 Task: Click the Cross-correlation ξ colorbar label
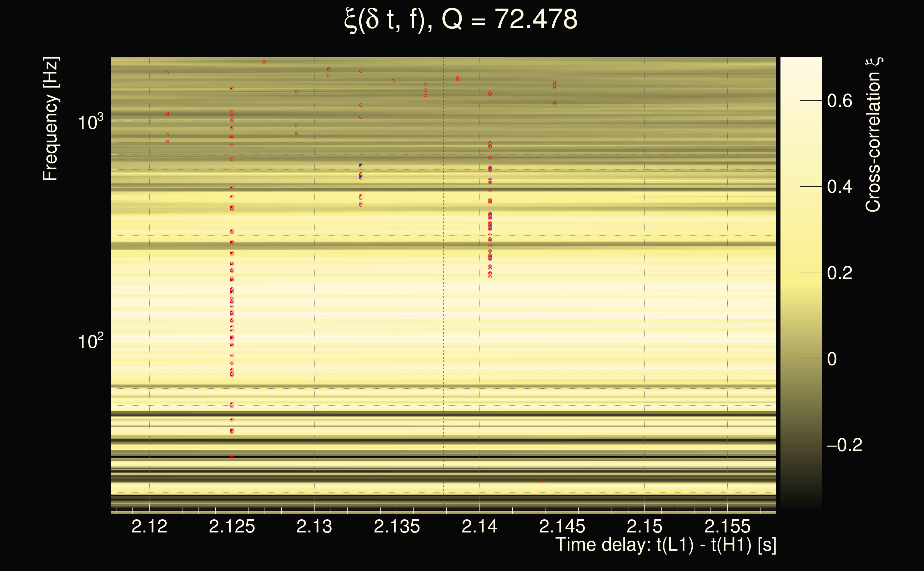pos(873,135)
